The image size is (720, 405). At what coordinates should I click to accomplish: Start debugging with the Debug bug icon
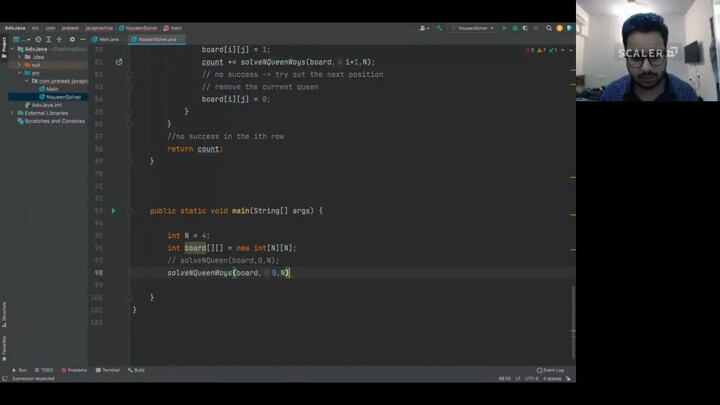pos(514,28)
